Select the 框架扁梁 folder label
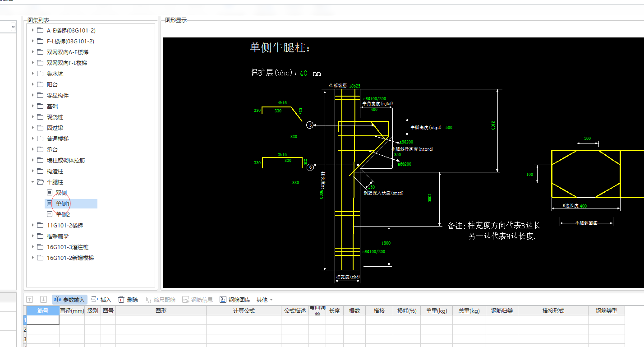 58,236
